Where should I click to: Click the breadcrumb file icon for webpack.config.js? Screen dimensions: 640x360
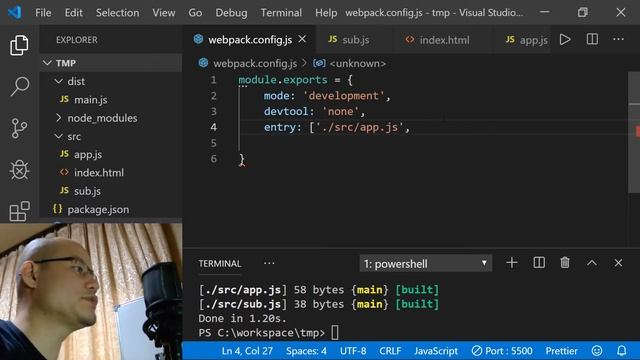coord(203,63)
